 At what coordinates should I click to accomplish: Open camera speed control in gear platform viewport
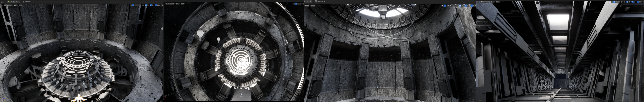click(x=162, y=5)
